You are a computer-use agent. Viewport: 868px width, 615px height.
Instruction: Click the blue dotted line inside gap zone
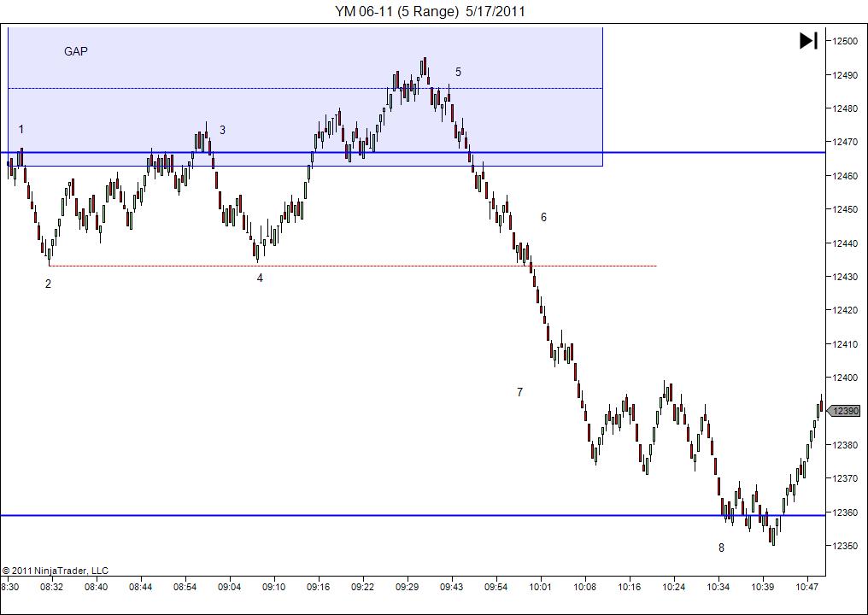click(305, 88)
